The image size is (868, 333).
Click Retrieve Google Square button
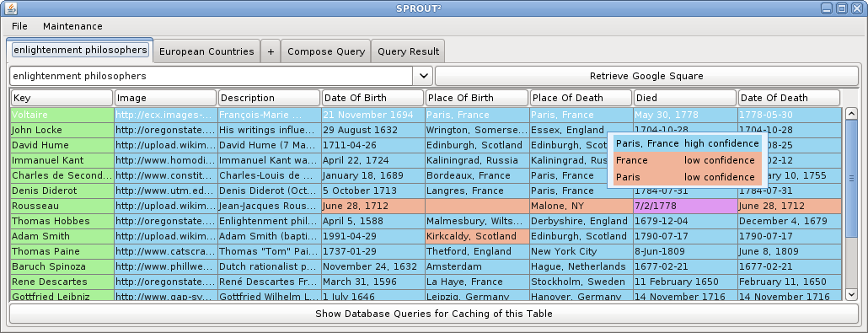tap(646, 76)
